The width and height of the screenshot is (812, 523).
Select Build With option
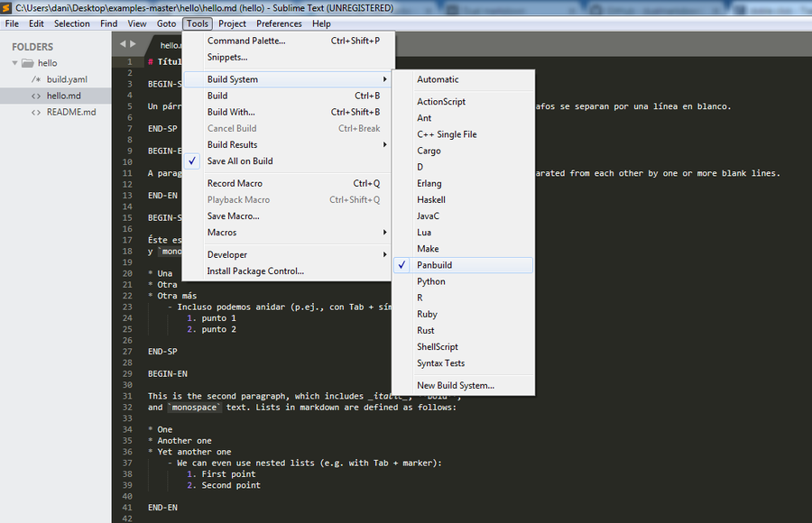point(288,112)
